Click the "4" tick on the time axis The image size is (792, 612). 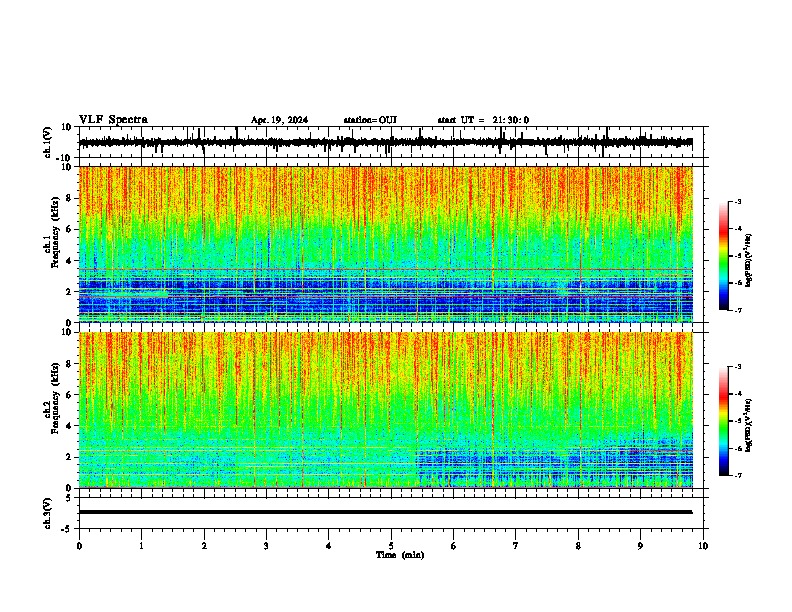pyautogui.click(x=329, y=546)
